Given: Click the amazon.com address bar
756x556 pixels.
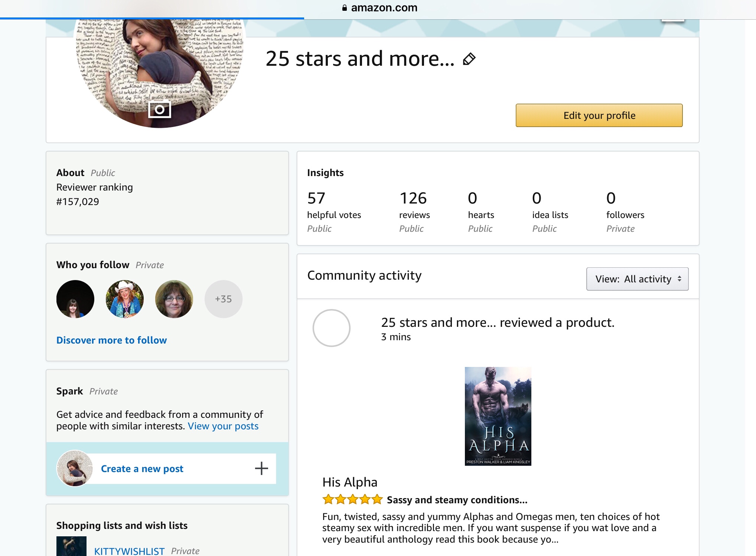Looking at the screenshot, I should (384, 8).
